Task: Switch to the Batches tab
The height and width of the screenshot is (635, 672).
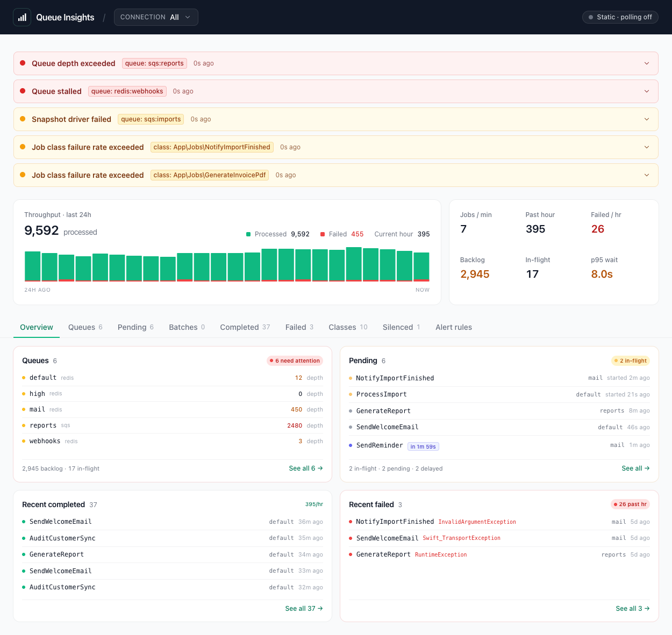Action: (x=187, y=327)
